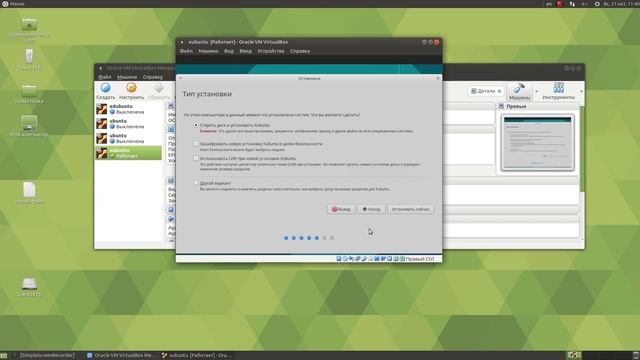This screenshot has width=640, height=360.
Task: Click red tray indicator icon
Action: (560, 4)
